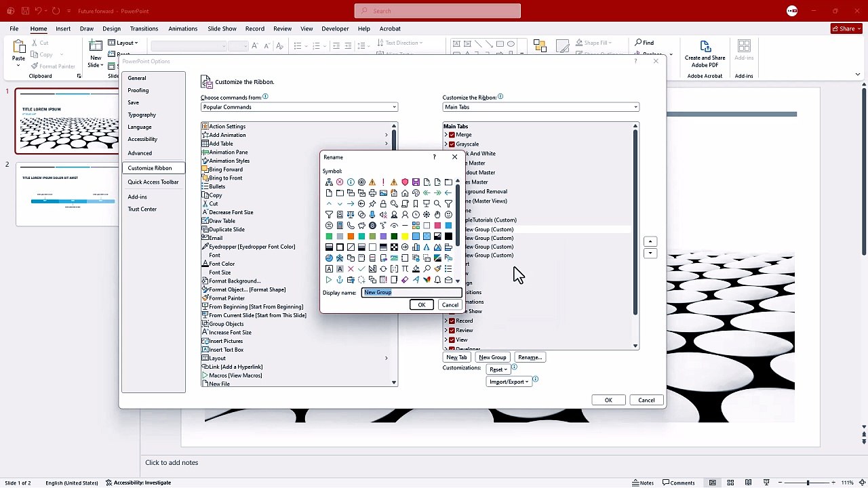The image size is (868, 488).
Task: Pick the house home symbol
Action: [405, 193]
